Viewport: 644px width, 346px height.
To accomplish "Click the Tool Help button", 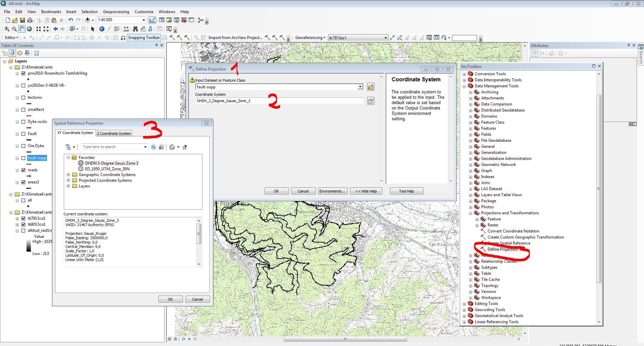I will (406, 191).
